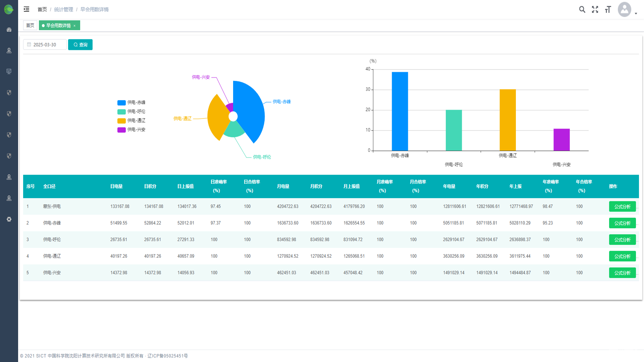Click the 查询 search button
This screenshot has height=362, width=644.
coord(80,45)
